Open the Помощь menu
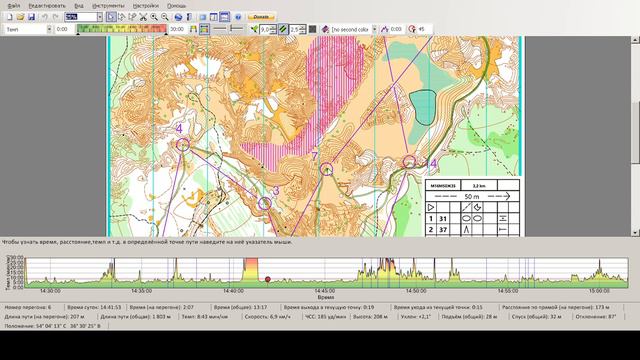Image resolution: width=640 pixels, height=360 pixels. point(177,6)
